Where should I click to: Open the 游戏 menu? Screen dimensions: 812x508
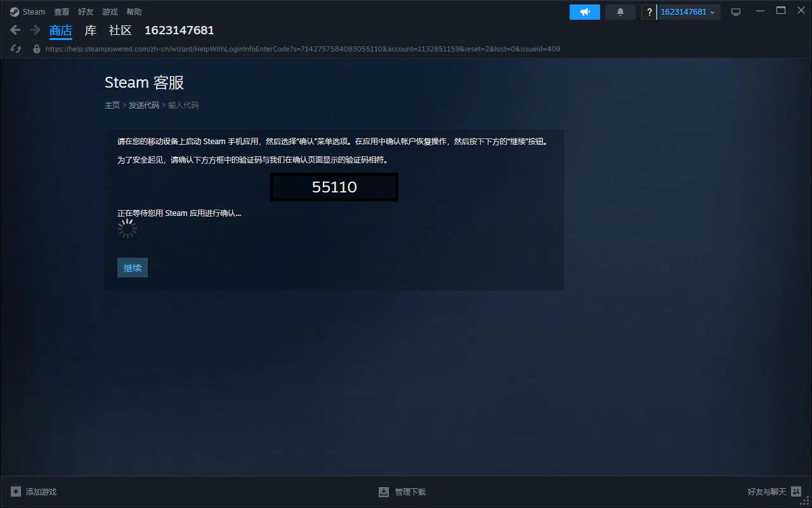point(110,12)
